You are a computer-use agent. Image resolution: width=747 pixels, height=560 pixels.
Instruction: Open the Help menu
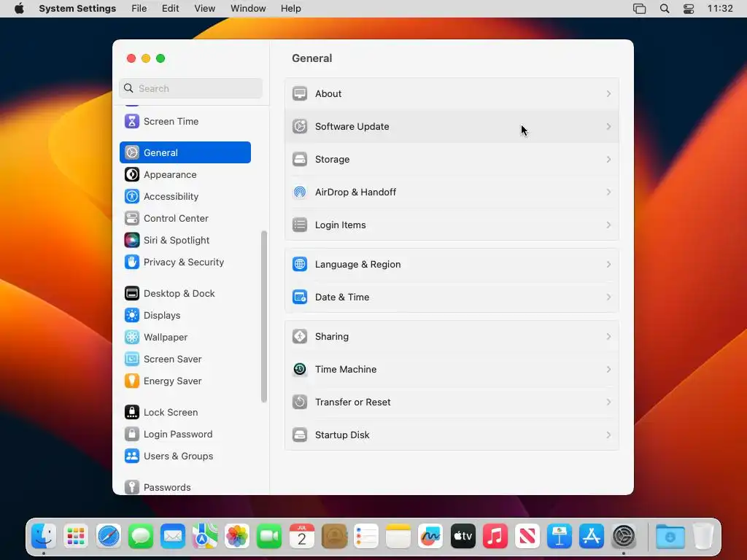(290, 9)
